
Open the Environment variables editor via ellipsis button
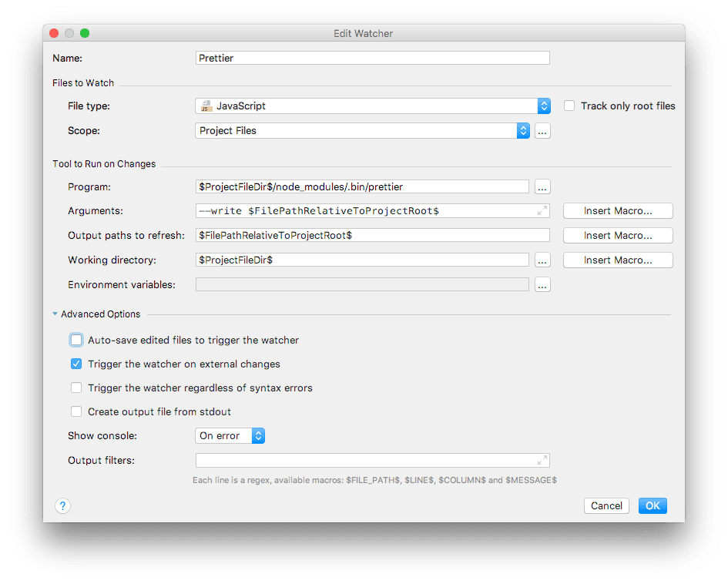tap(542, 284)
